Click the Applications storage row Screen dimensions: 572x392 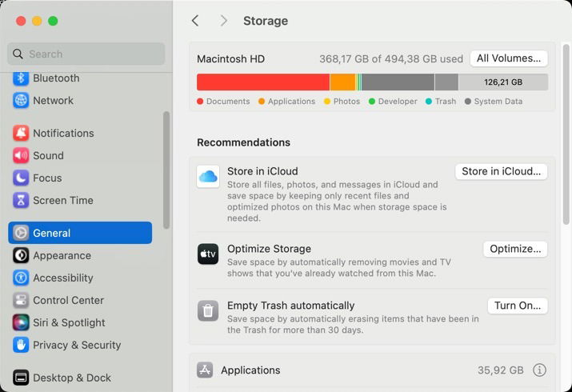pos(373,370)
